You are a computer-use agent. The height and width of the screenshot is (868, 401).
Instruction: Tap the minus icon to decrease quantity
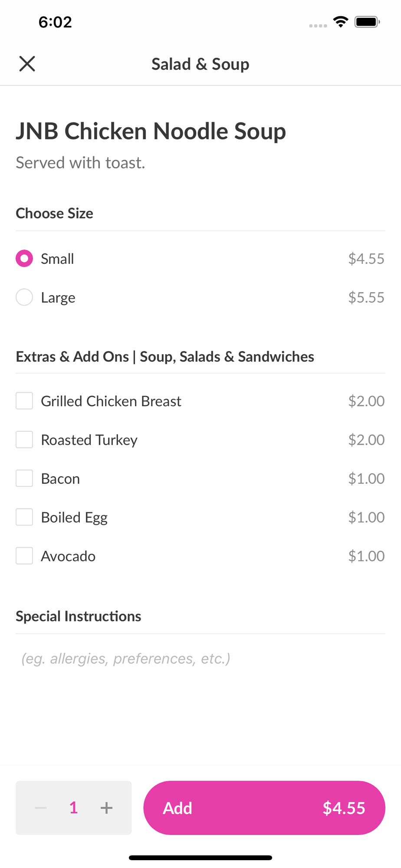41,808
